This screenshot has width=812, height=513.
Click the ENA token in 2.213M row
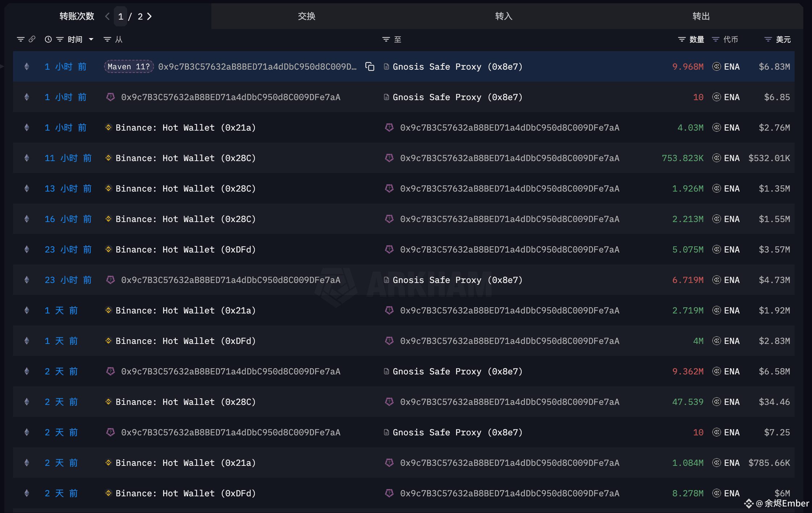click(732, 219)
